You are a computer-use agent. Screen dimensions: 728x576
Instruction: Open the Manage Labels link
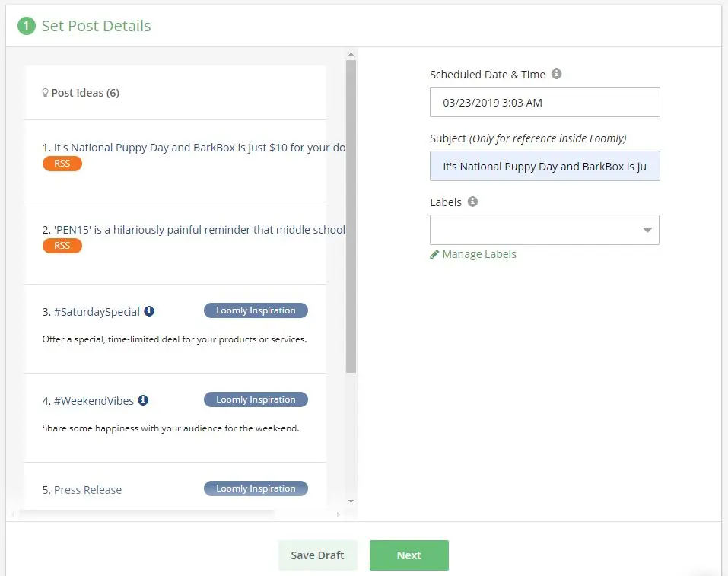coord(478,254)
